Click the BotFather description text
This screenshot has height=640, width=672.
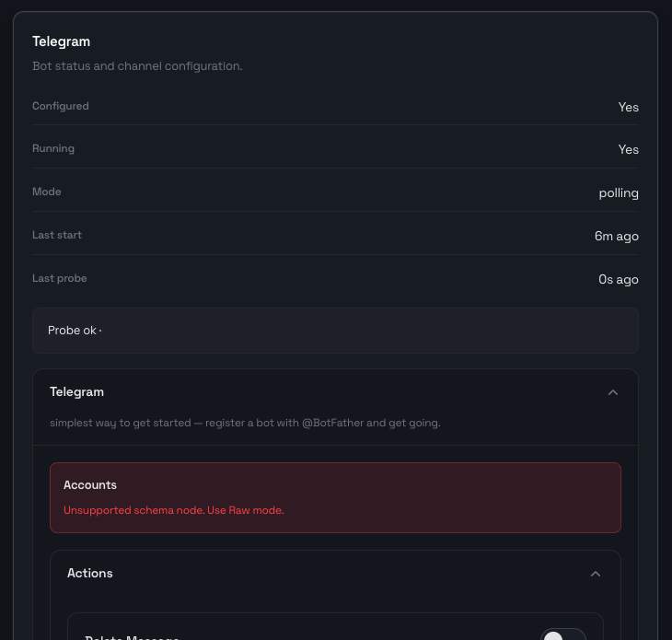245,423
